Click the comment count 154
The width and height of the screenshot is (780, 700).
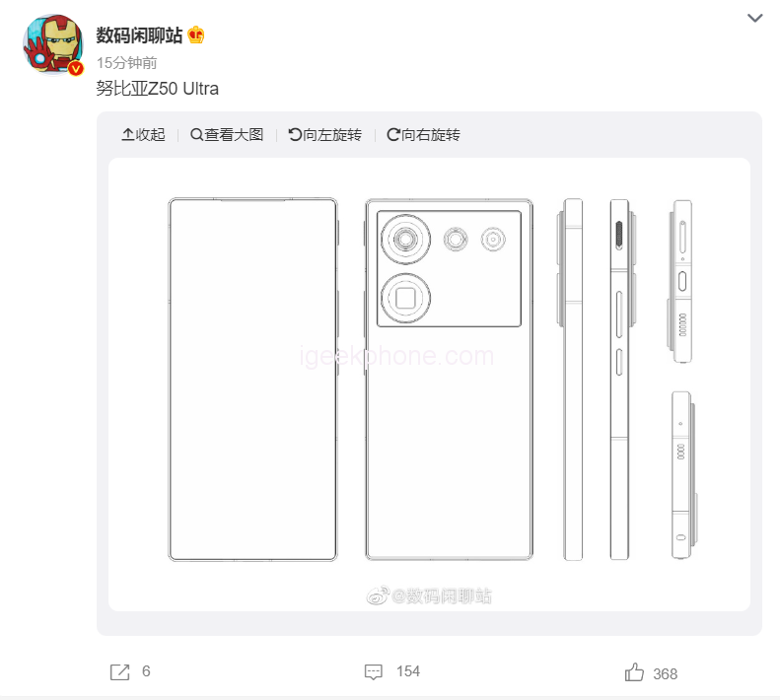pos(408,671)
